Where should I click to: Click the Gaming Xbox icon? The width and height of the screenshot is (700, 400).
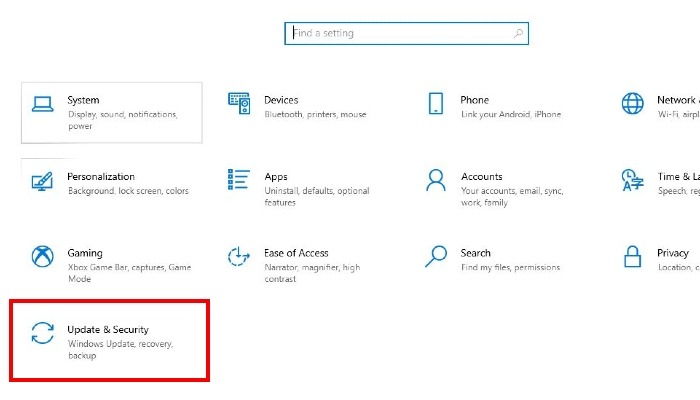coord(42,257)
